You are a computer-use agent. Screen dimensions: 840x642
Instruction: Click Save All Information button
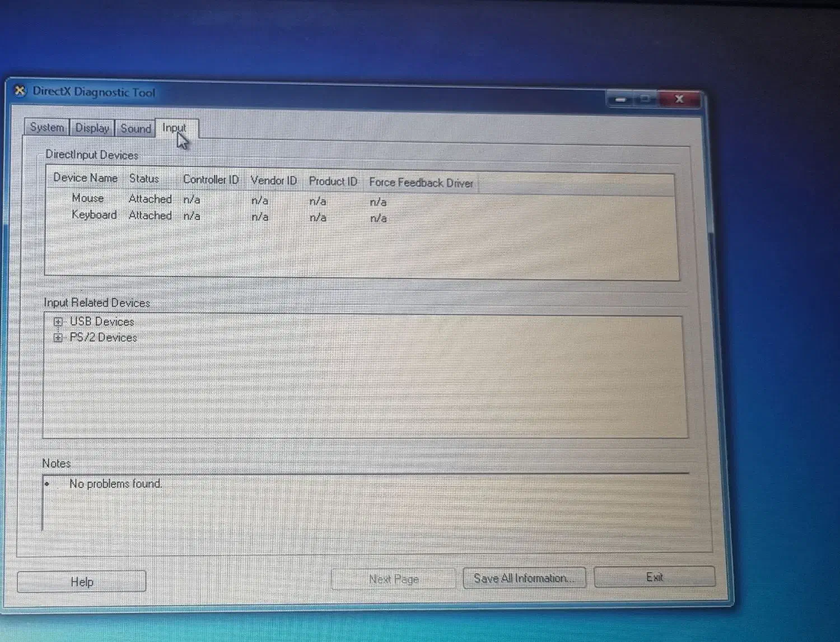pyautogui.click(x=524, y=578)
